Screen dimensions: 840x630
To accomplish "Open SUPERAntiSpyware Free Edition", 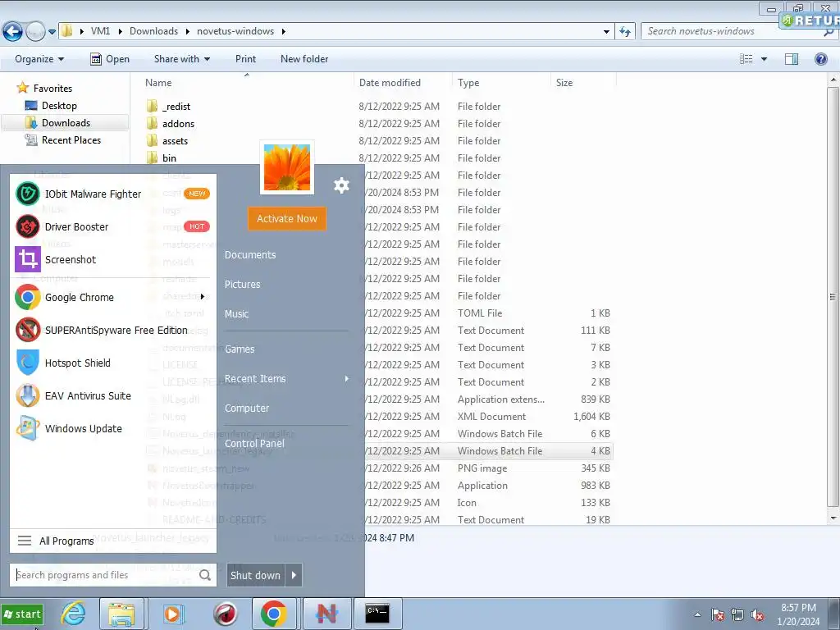I will (x=113, y=330).
